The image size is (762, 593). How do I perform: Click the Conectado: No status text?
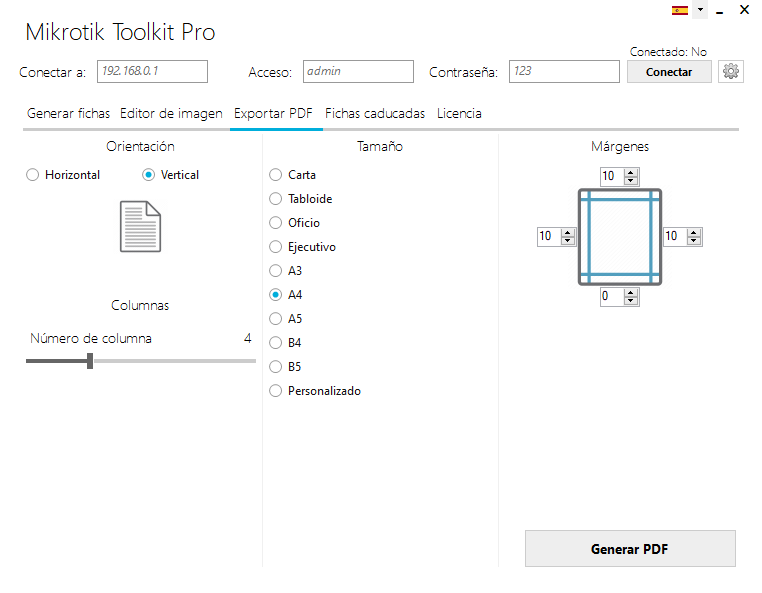point(668,52)
